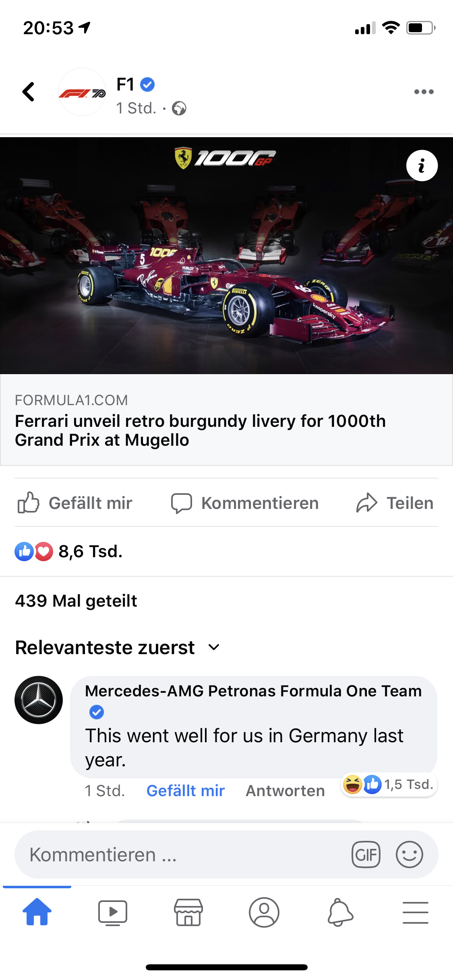Open the profile tab icon
The image size is (453, 980).
pyautogui.click(x=264, y=912)
